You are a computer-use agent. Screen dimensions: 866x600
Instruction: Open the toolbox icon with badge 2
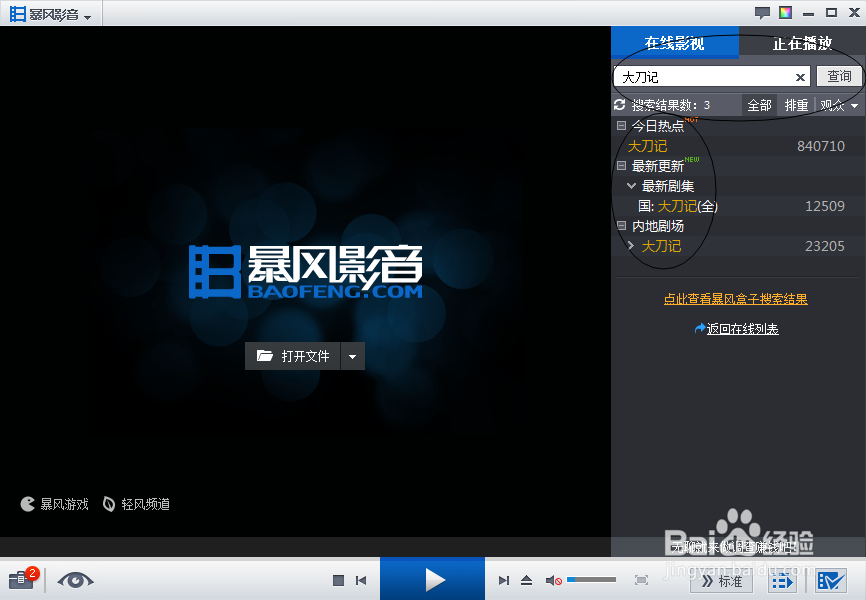[22, 579]
